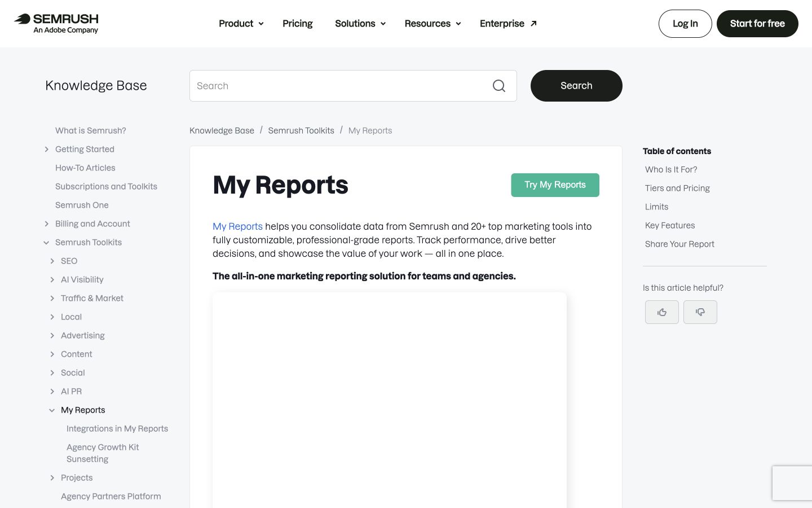Jump to Share Your Report section
The width and height of the screenshot is (812, 508).
click(x=679, y=244)
